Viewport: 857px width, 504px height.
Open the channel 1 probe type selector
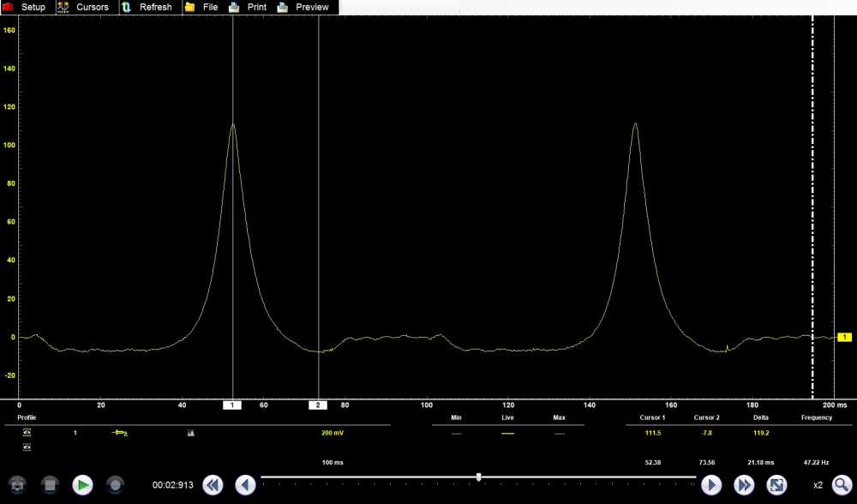(x=120, y=433)
